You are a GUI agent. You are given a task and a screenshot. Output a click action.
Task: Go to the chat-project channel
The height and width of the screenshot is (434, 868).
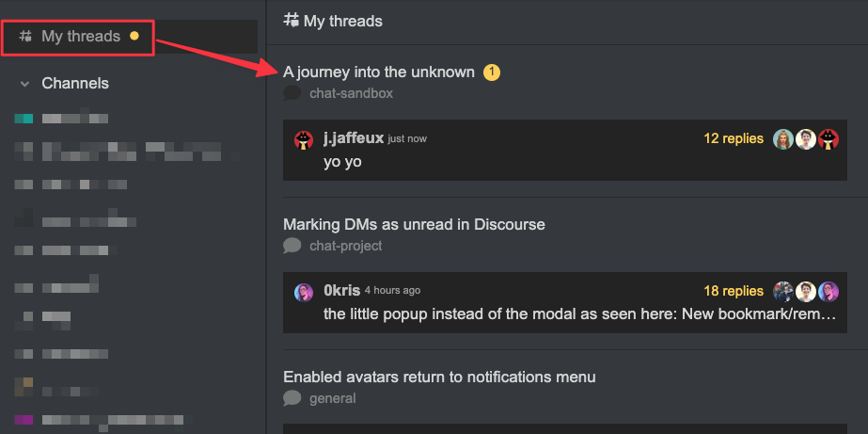pos(345,246)
